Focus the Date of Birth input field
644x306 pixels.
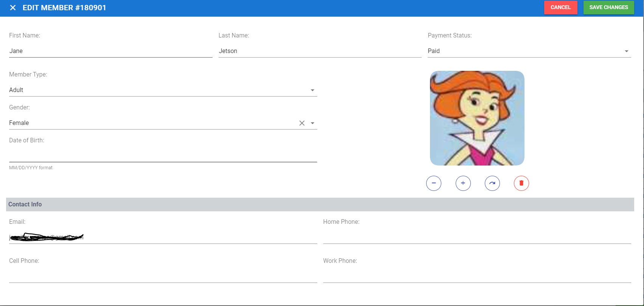point(163,156)
